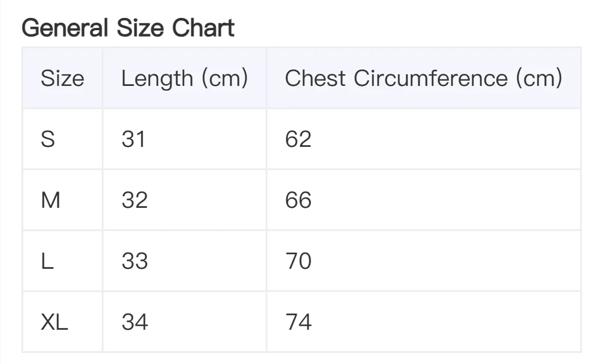Click the Chest Circumference (cm) header
The image size is (604, 364).
[x=423, y=78]
